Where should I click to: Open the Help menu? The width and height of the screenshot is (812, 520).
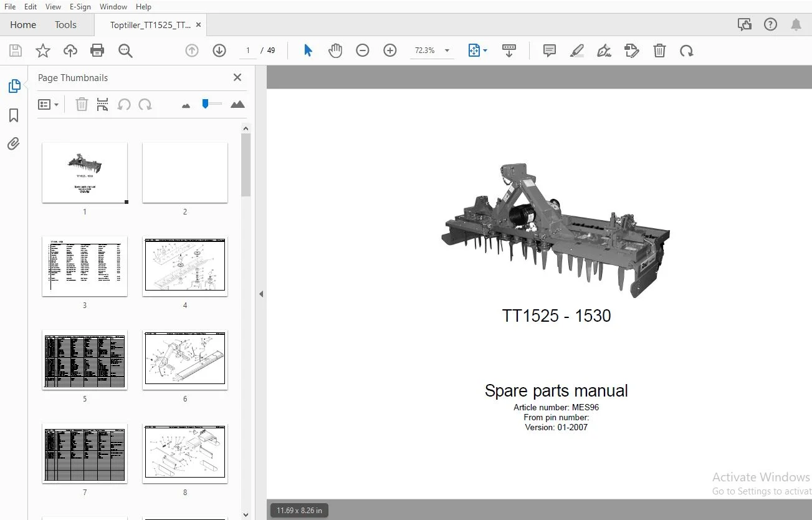tap(143, 6)
